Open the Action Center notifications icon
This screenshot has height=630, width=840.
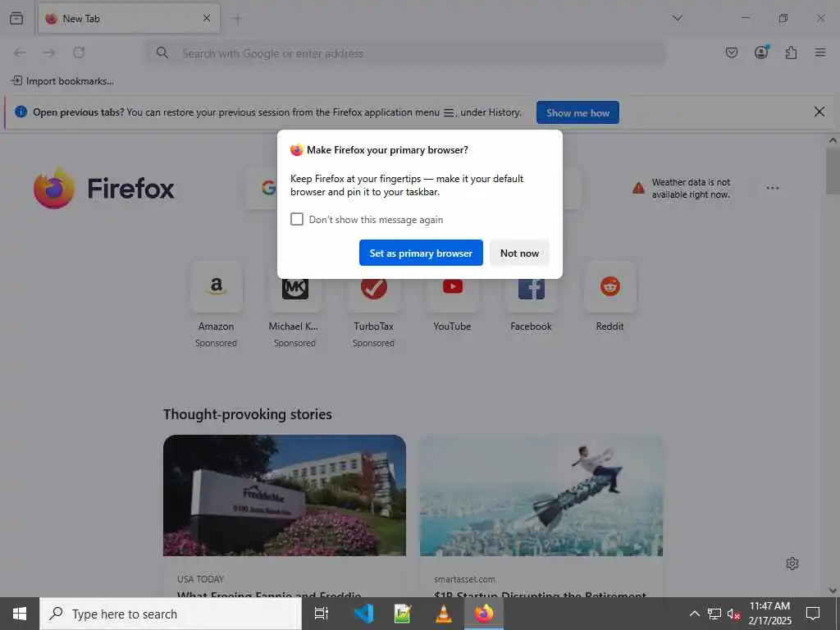[813, 614]
